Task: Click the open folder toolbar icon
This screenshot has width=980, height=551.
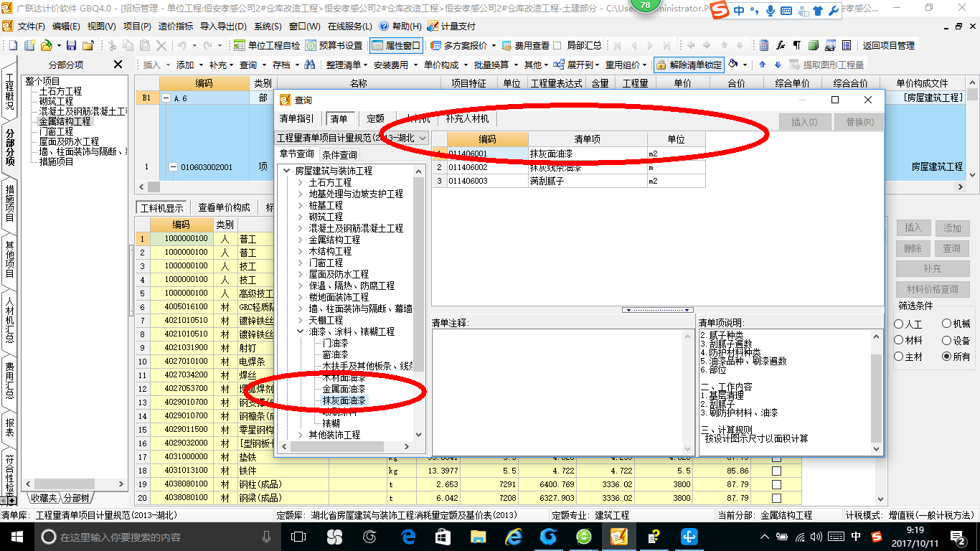Action: click(46, 45)
